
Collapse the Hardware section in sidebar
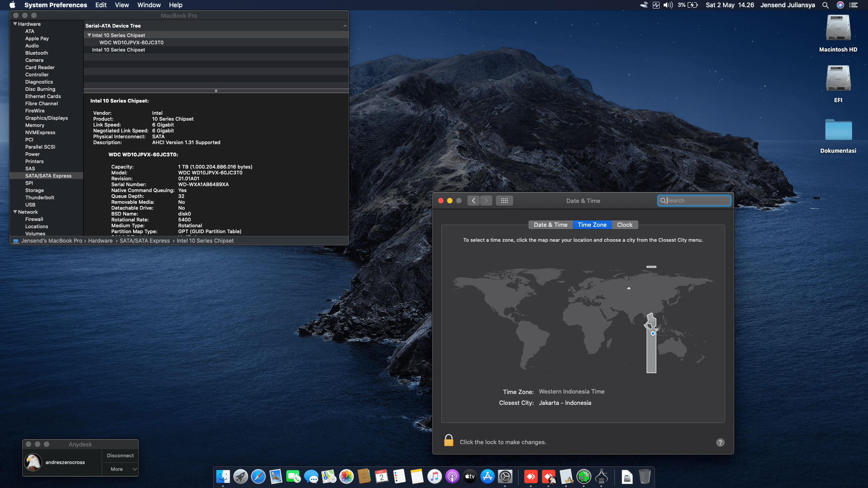(x=15, y=24)
